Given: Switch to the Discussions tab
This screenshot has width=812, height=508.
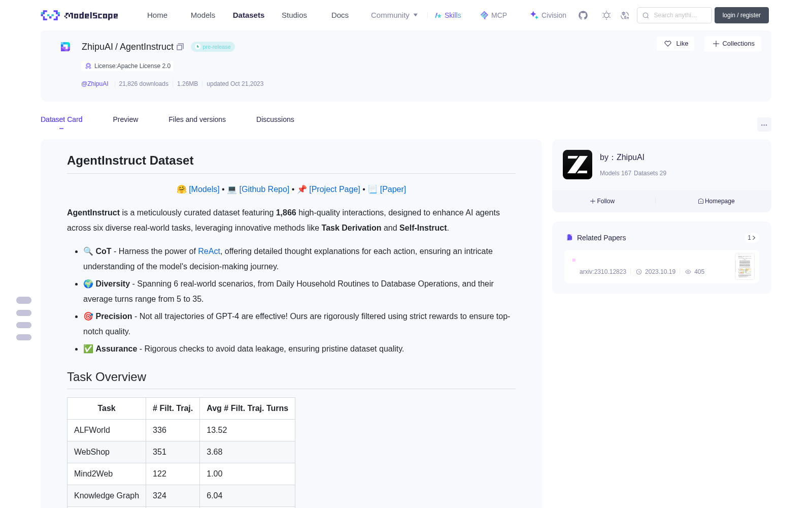Looking at the screenshot, I should (275, 119).
